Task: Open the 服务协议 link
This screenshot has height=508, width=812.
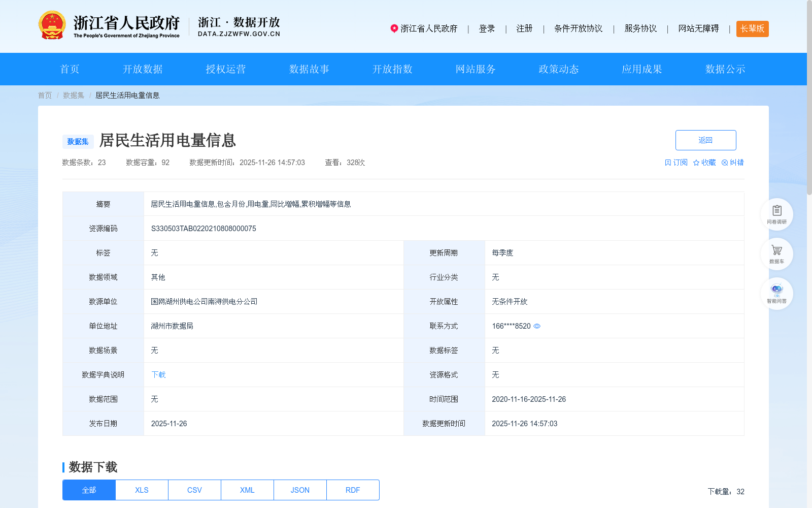Action: tap(640, 29)
